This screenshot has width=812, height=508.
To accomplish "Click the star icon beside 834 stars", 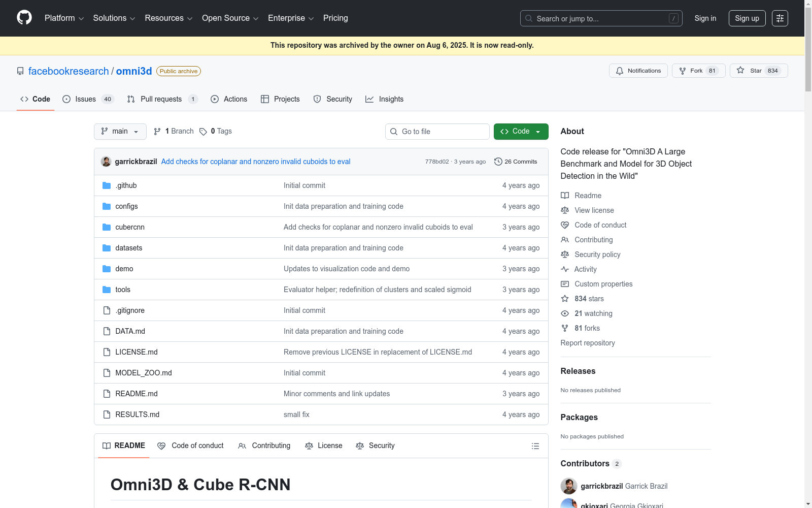I will [x=565, y=299].
